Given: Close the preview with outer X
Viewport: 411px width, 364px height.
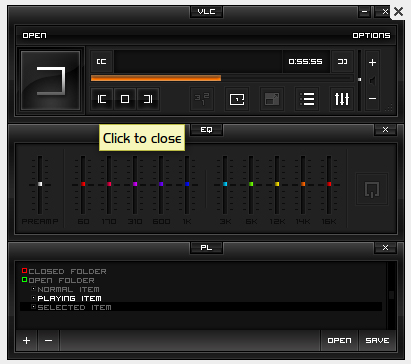Looking at the screenshot, I should (x=398, y=12).
